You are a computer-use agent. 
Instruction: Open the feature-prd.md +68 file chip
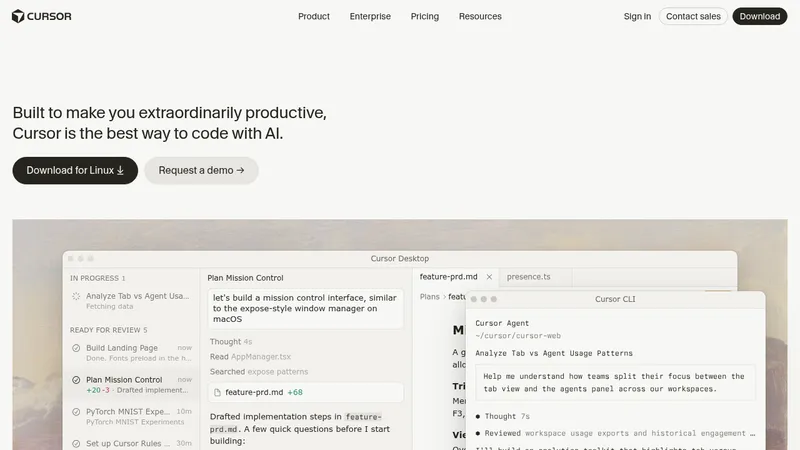pos(306,392)
